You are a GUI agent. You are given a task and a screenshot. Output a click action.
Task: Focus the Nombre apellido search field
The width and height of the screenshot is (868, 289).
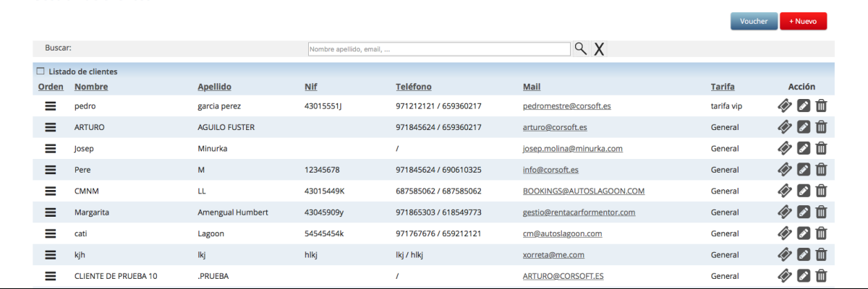[x=439, y=49]
